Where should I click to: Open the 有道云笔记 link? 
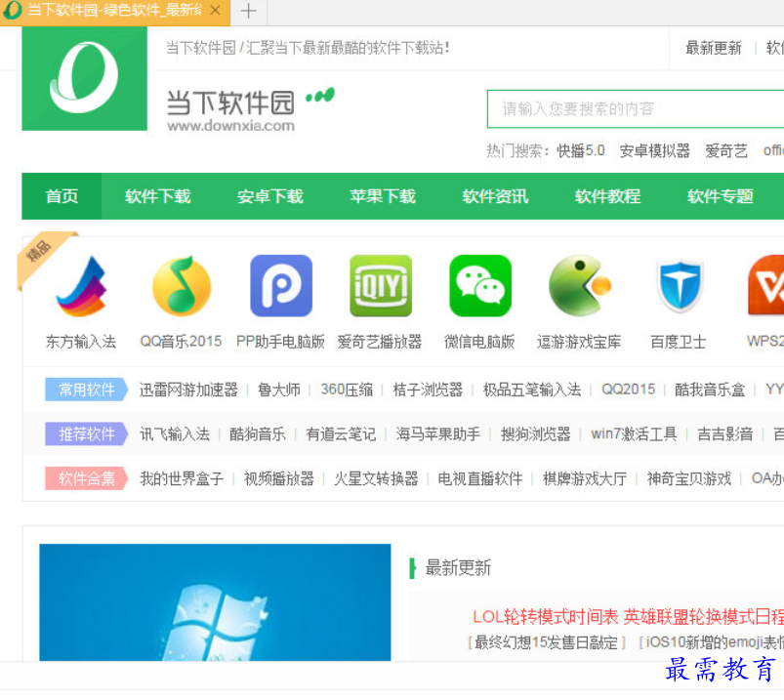point(341,434)
